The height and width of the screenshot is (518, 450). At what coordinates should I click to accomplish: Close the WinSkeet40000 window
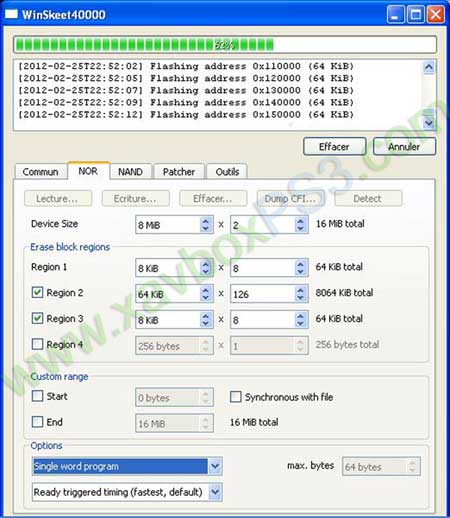[436, 15]
